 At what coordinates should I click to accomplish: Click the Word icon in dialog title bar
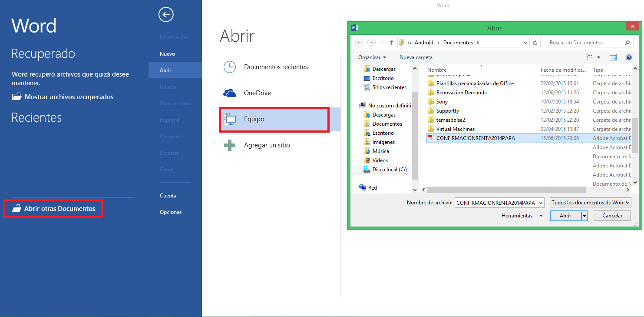tap(354, 28)
